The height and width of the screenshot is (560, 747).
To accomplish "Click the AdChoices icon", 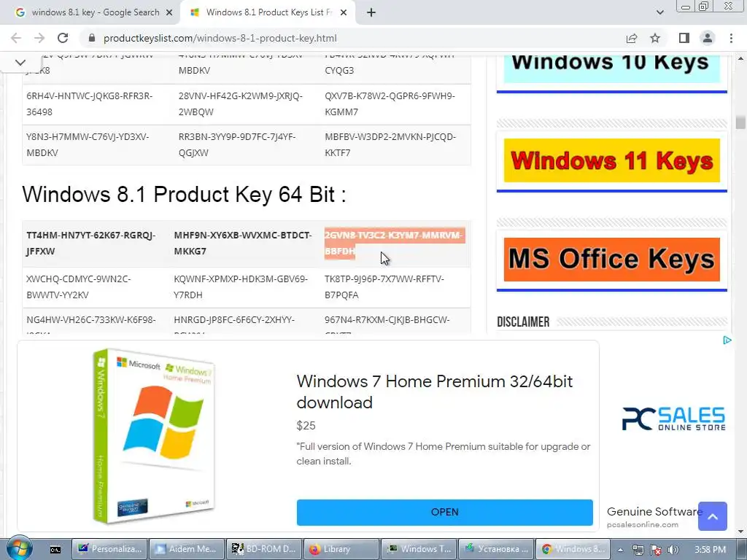I will point(727,340).
